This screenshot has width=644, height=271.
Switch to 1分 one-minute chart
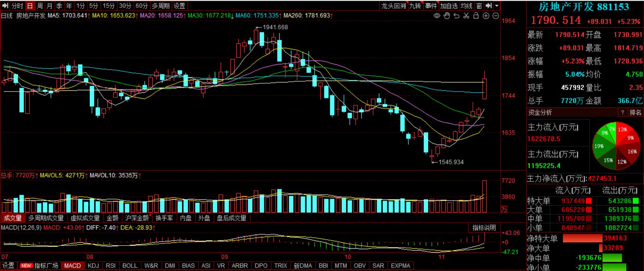80,6
